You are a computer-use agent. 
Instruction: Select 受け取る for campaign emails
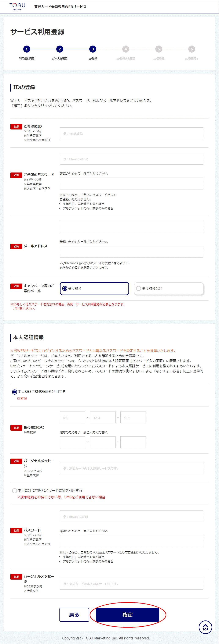(x=94, y=288)
